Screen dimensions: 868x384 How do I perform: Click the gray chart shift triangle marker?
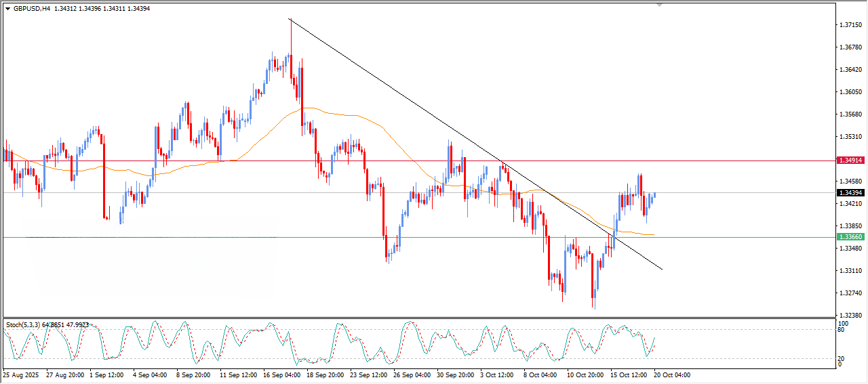[659, 5]
